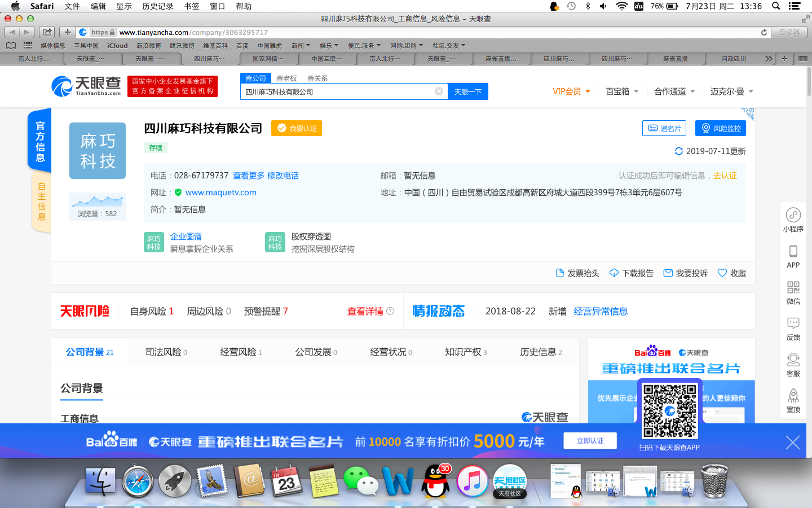This screenshot has width=812, height=508.
Task: Click the Safari share button
Action: coord(47,32)
